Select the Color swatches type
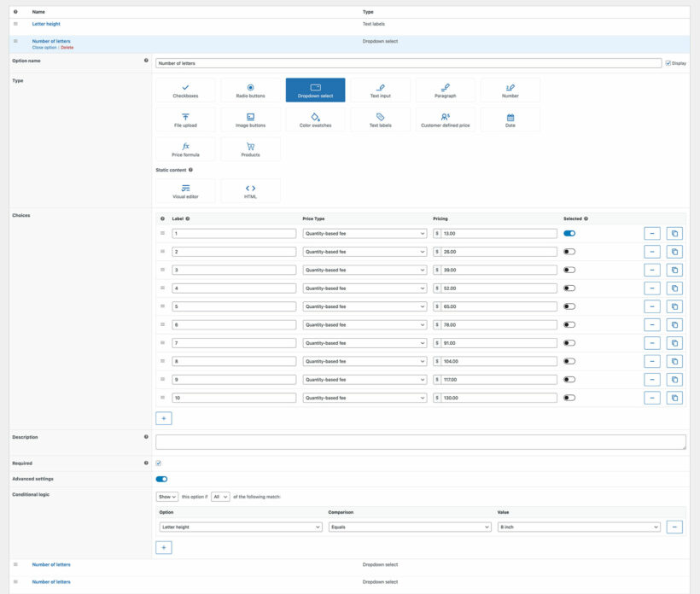700x594 pixels. pyautogui.click(x=315, y=119)
